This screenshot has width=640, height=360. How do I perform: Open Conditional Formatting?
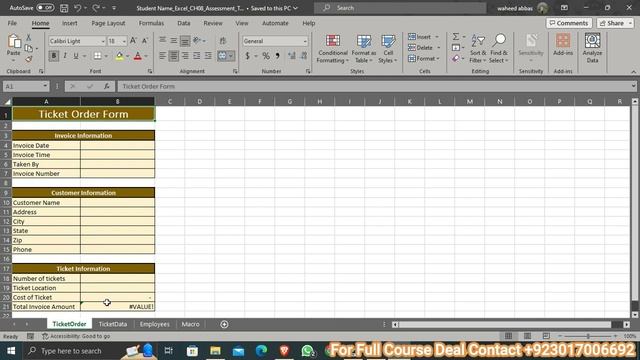[333, 49]
